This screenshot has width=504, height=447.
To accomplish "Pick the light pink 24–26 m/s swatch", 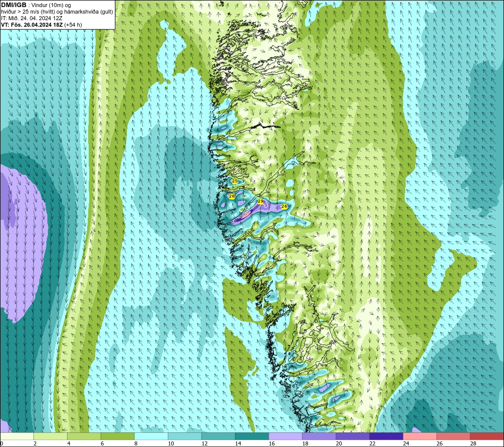I will coord(420,436).
